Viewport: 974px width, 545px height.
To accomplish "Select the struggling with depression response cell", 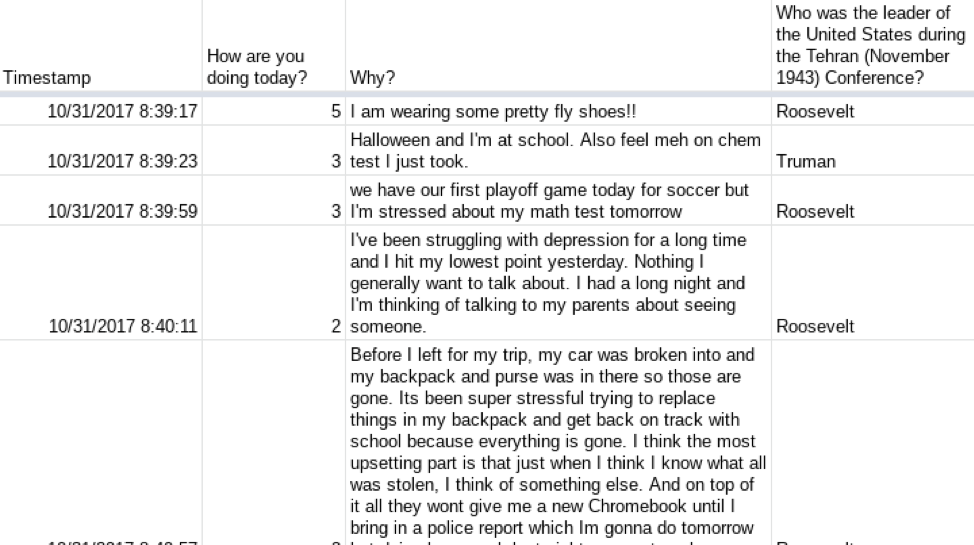I will 558,283.
